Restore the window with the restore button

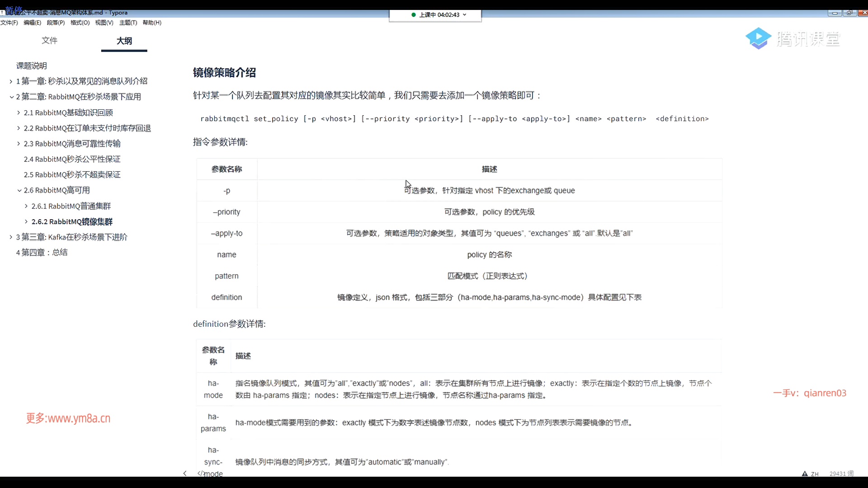click(849, 13)
